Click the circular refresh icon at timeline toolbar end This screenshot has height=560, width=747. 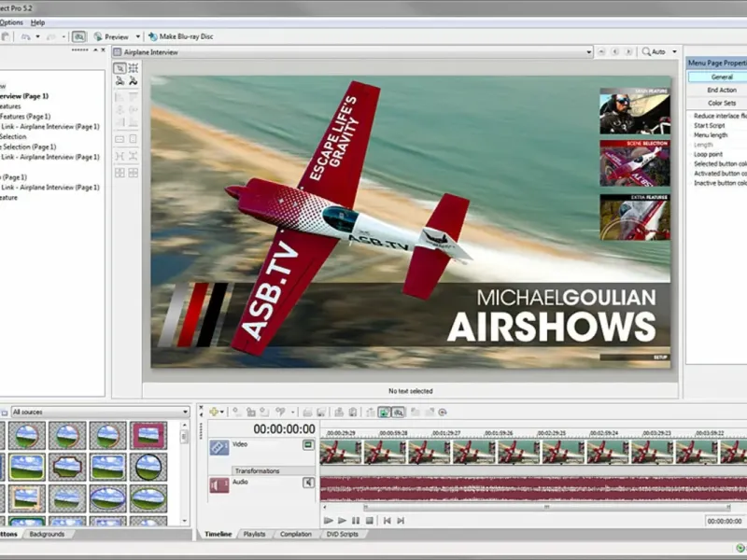pyautogui.click(x=443, y=412)
